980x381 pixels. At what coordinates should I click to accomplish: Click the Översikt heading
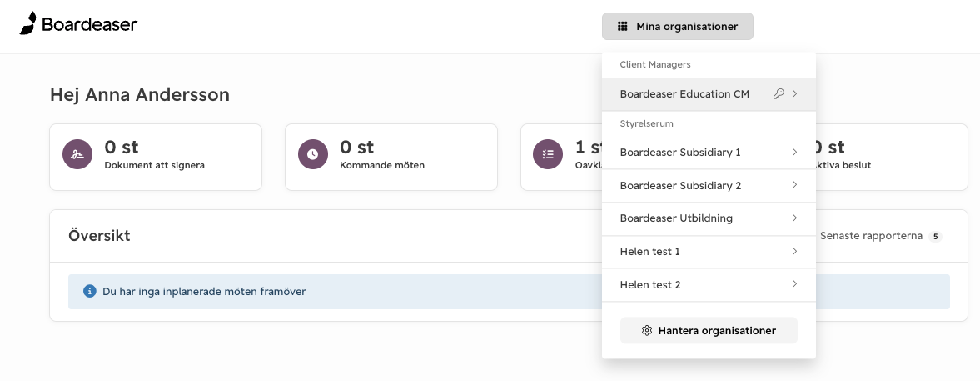point(99,236)
